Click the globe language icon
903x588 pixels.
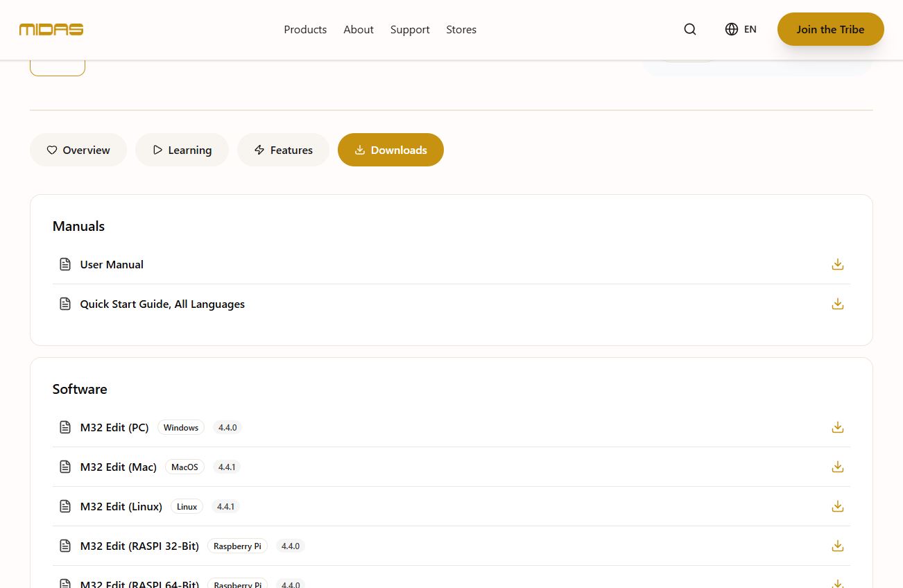coord(732,29)
